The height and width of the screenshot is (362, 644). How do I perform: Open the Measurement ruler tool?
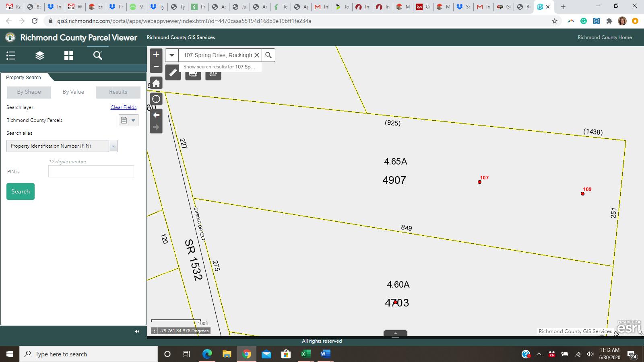pos(173,72)
